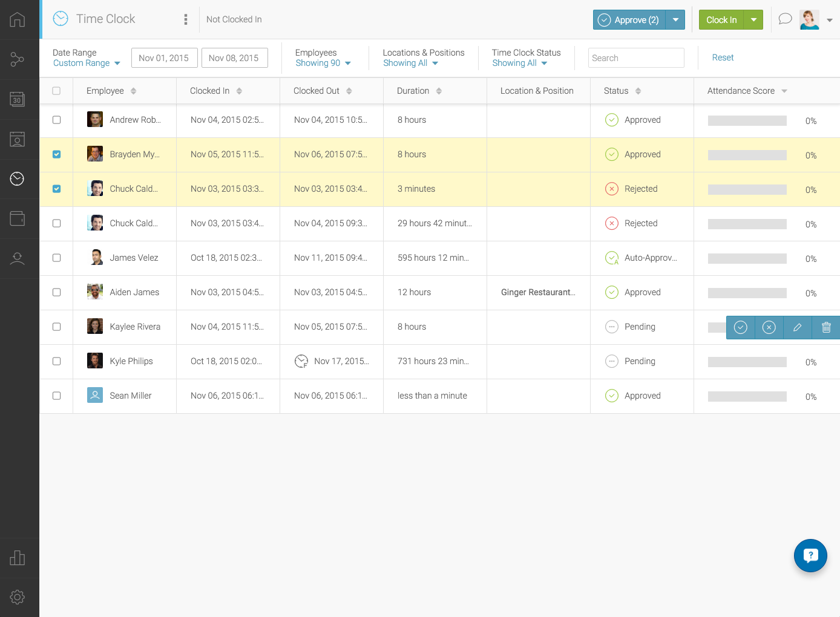Check the Andrew Rob... row checkbox
840x617 pixels.
coord(56,120)
